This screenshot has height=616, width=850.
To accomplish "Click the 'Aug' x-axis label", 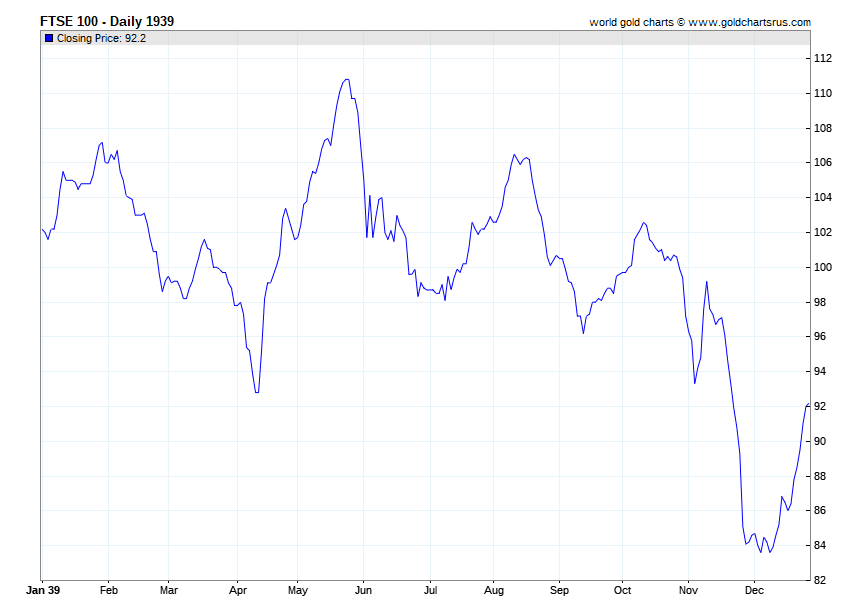I will (494, 590).
